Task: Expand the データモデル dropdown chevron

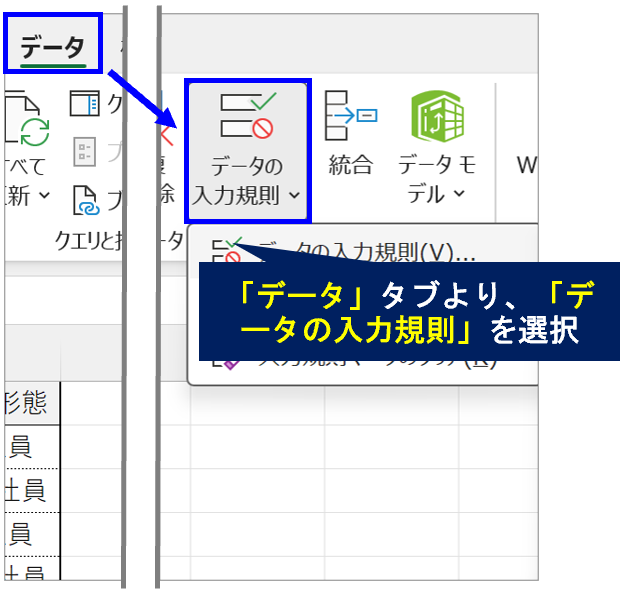Action: 459,195
